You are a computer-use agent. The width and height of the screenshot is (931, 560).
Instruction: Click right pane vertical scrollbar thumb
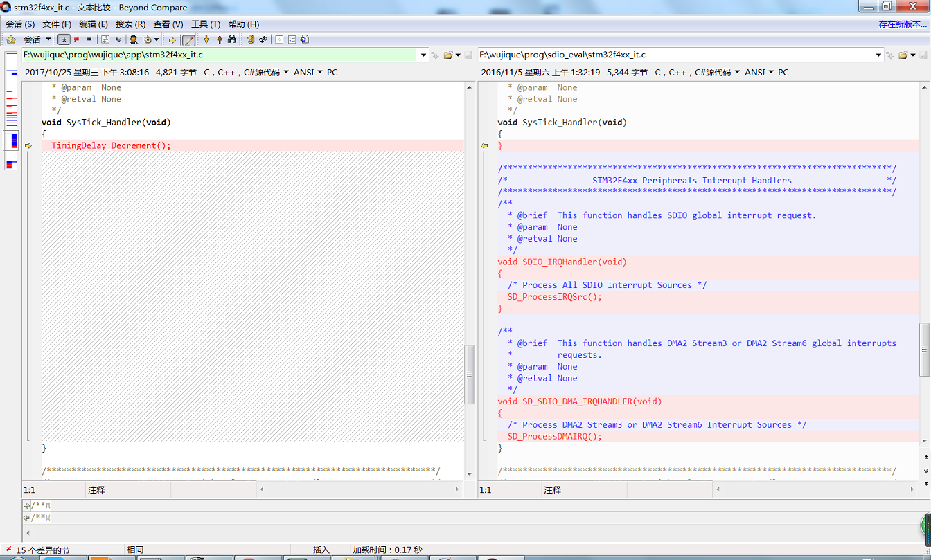925,350
